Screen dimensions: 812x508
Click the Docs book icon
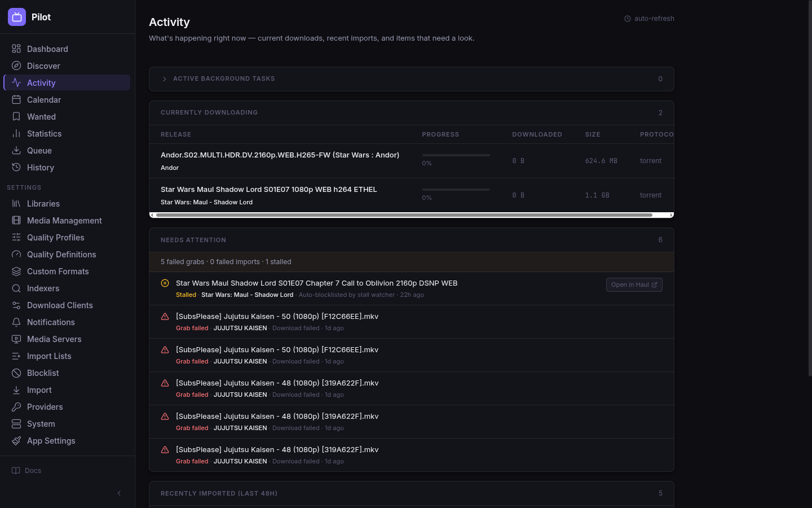[16, 471]
